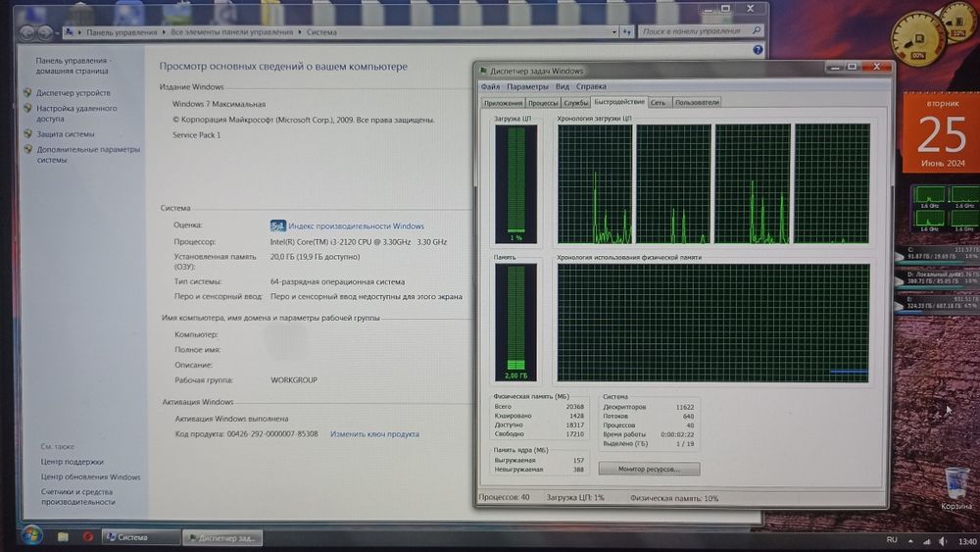Click the search magnifier in control panel
The image size is (980, 552).
point(757,30)
